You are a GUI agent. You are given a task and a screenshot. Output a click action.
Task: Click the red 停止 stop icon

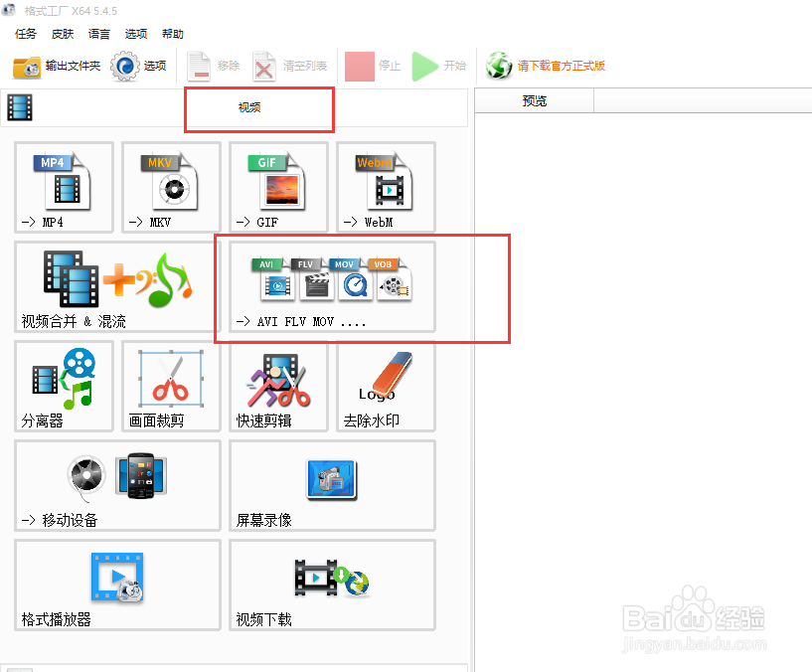click(360, 67)
